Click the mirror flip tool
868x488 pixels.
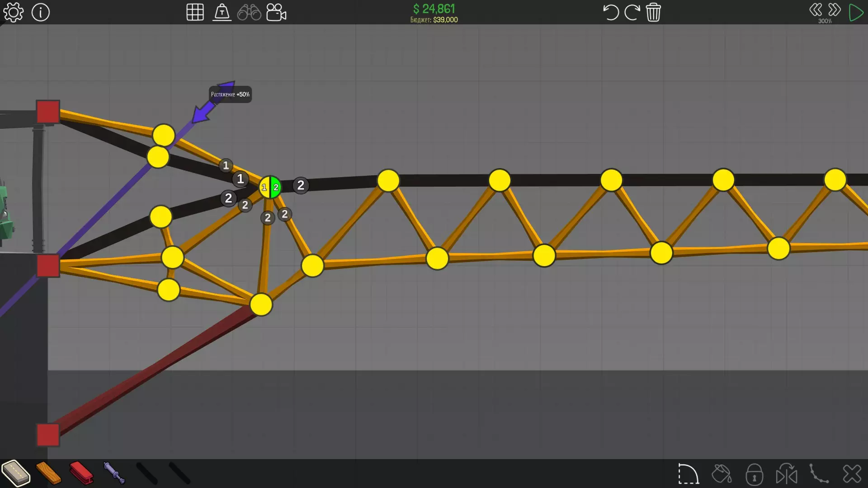(787, 474)
